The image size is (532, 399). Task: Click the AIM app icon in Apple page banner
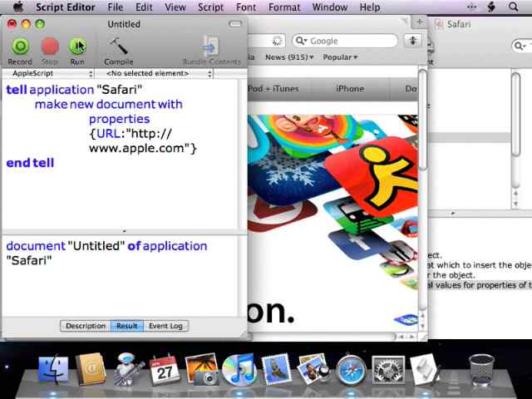[x=373, y=175]
